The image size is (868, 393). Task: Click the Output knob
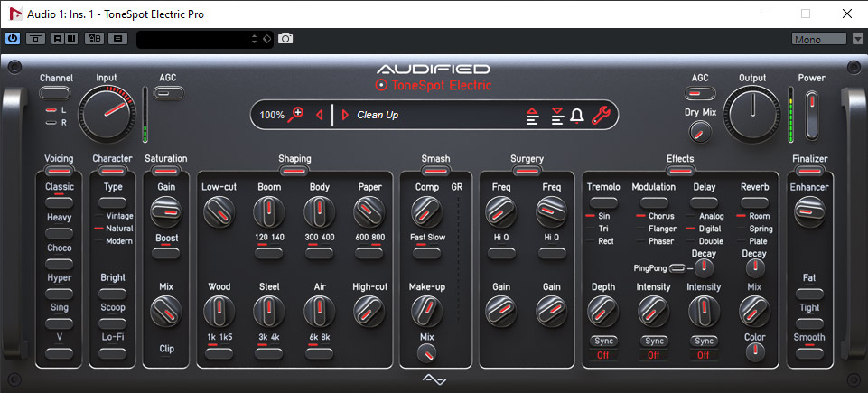[751, 114]
